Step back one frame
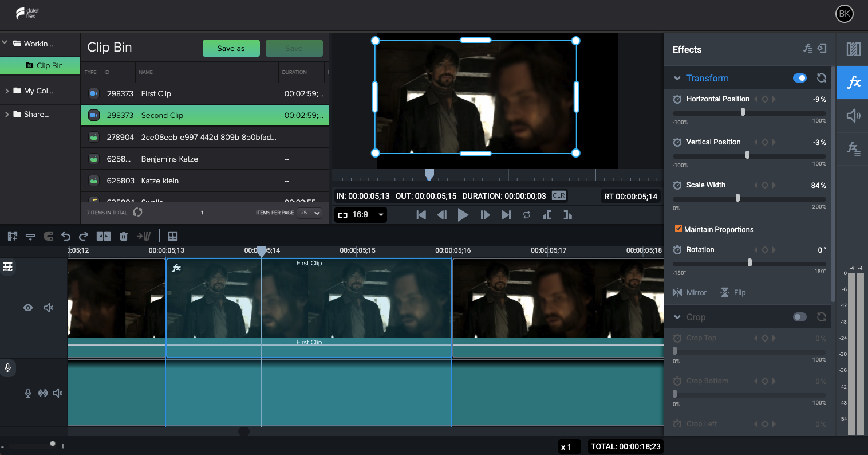Viewport: 868px width, 455px height. pos(442,215)
